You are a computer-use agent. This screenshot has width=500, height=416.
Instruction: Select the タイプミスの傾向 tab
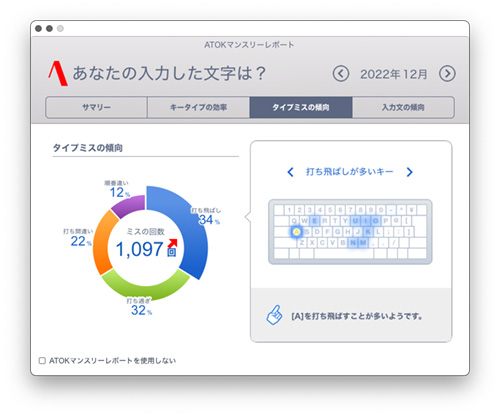point(301,107)
